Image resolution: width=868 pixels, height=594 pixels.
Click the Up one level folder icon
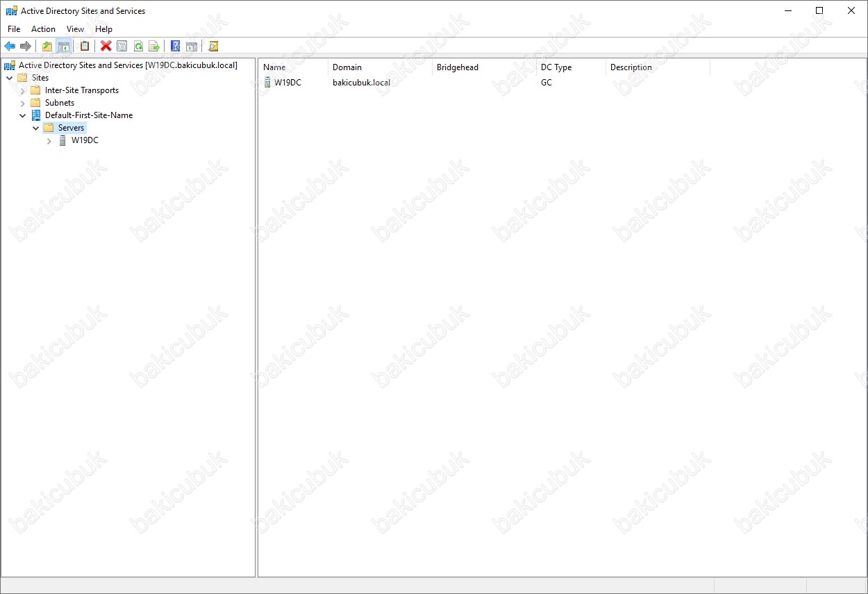coord(47,47)
